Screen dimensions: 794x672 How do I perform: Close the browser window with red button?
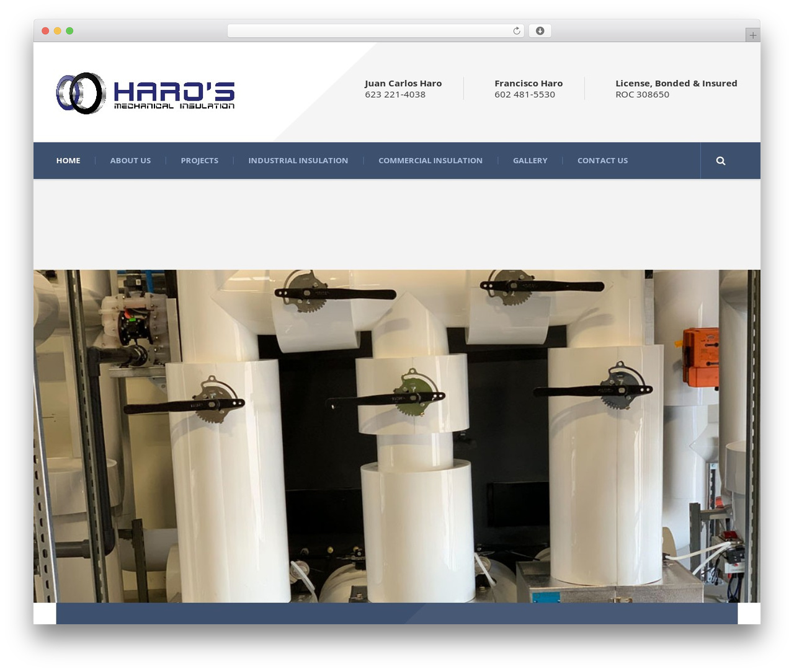pos(45,31)
